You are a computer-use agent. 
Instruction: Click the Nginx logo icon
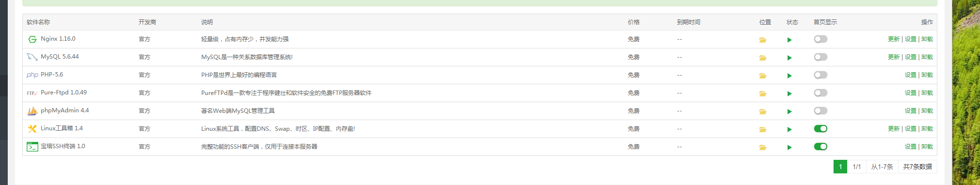(32, 39)
